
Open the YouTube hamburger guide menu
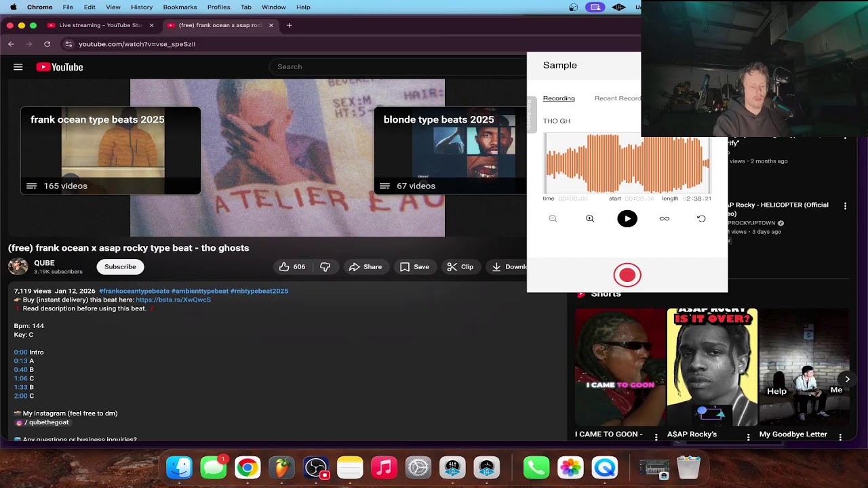click(x=18, y=67)
